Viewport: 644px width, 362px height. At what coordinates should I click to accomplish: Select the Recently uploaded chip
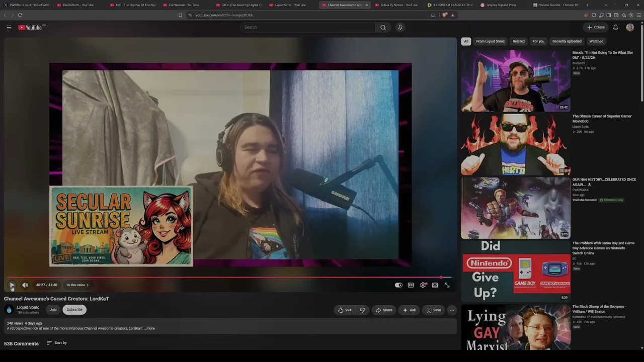[x=567, y=41]
